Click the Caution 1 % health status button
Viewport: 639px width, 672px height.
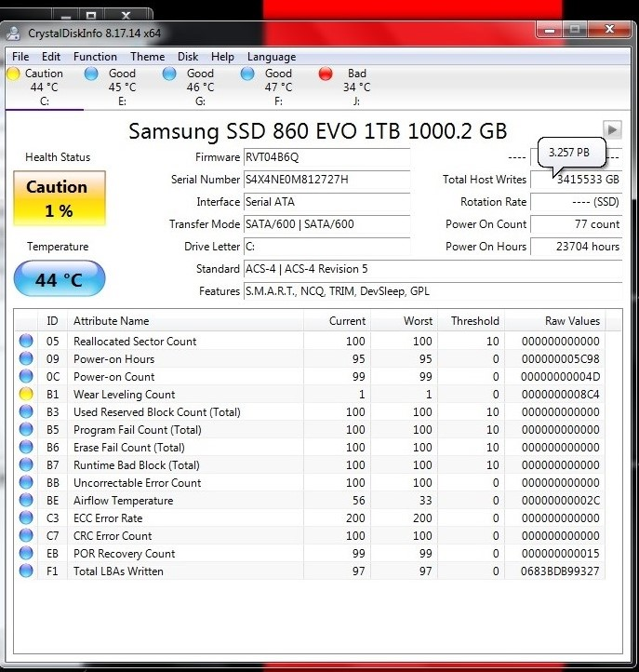coord(60,198)
